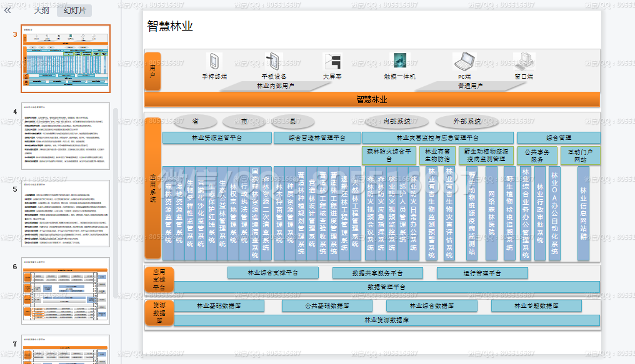
Task: Select the 县 oval shape
Action: [x=292, y=121]
